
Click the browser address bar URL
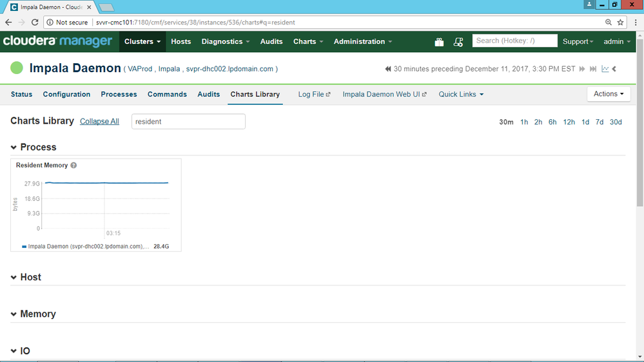pos(195,22)
